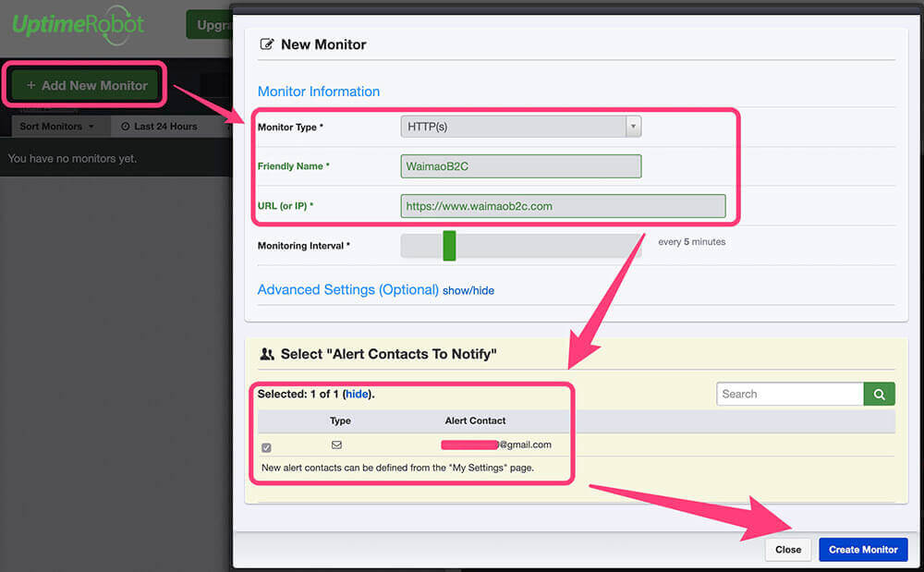Viewport: 924px width, 572px height.
Task: Click the Close button in dialog
Action: 788,550
